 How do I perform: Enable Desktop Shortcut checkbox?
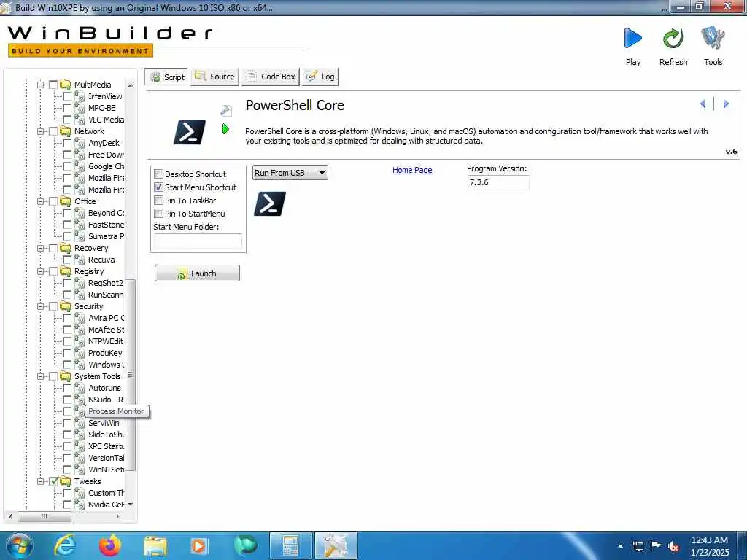(x=158, y=174)
